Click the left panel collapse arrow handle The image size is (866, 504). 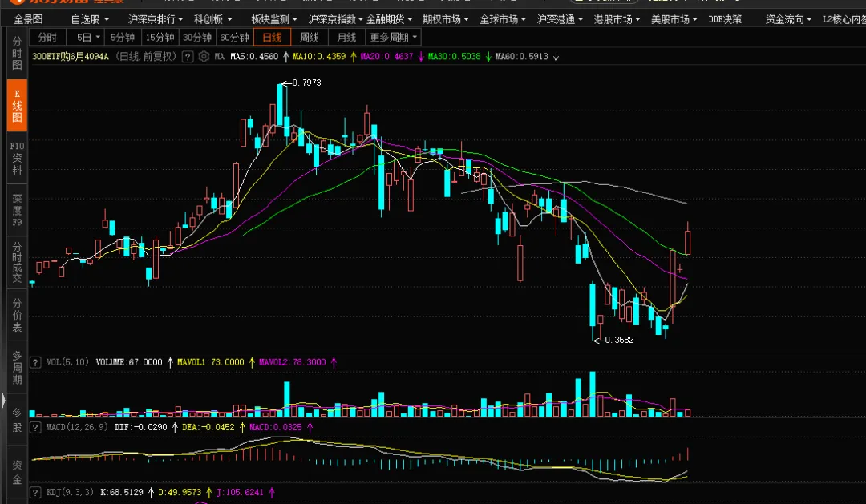(x=3, y=400)
